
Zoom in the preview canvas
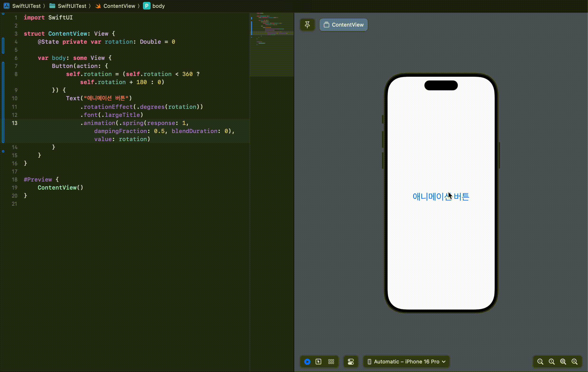pyautogui.click(x=574, y=362)
